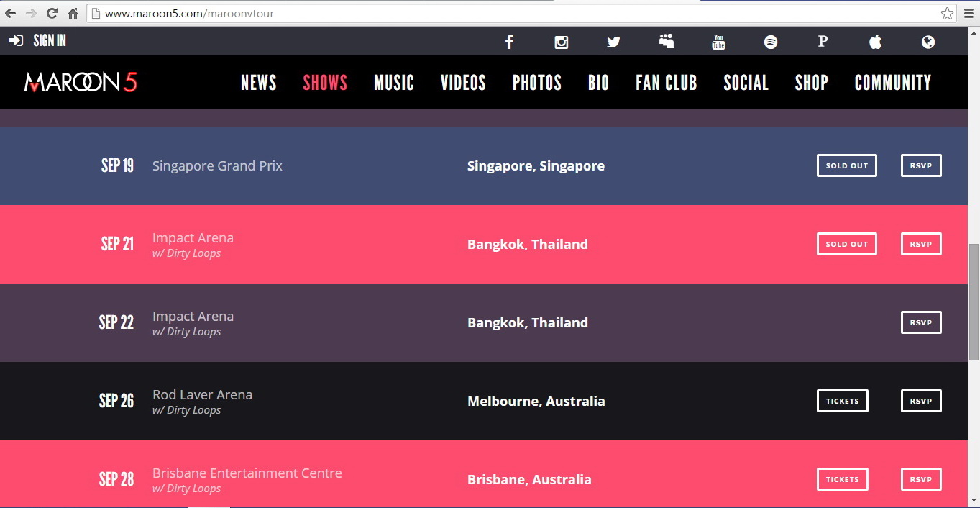Viewport: 980px width, 508px height.
Task: Click the 'SEP 21' date text
Action: [x=117, y=244]
